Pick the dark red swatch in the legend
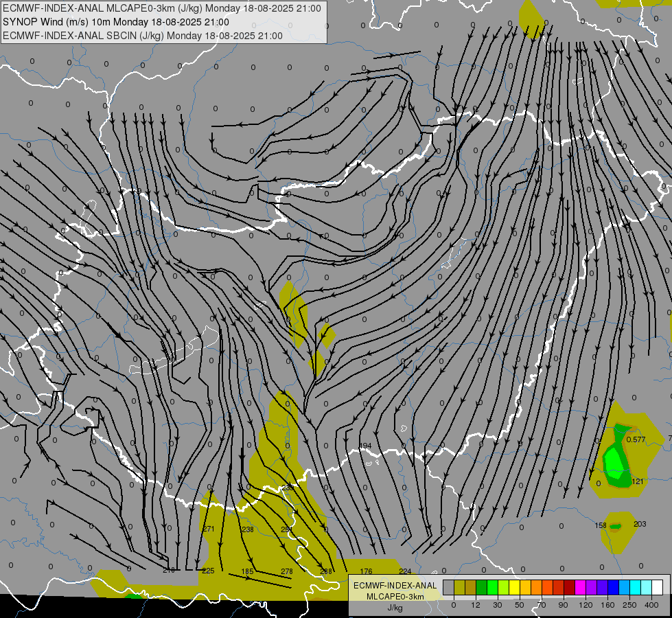Viewport: 672px width, 618px height. coord(569,587)
